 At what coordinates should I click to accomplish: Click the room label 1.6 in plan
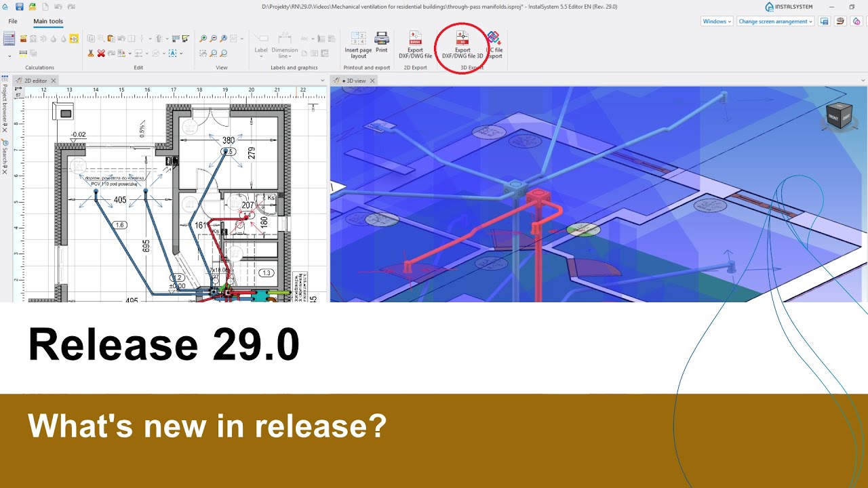coord(120,225)
